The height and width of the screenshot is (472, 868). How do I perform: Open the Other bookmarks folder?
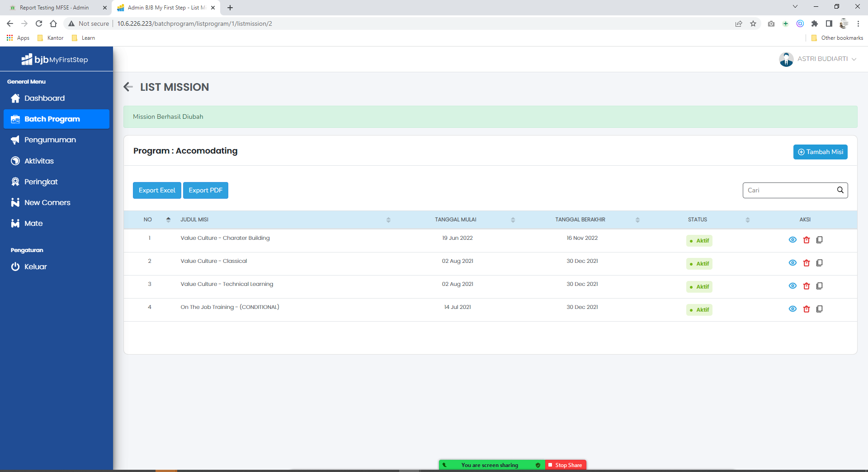point(837,38)
